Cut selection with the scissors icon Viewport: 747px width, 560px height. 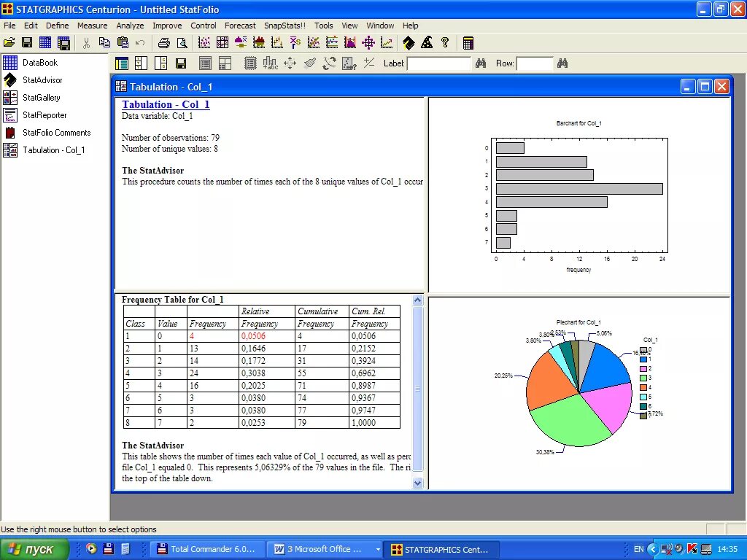point(86,43)
